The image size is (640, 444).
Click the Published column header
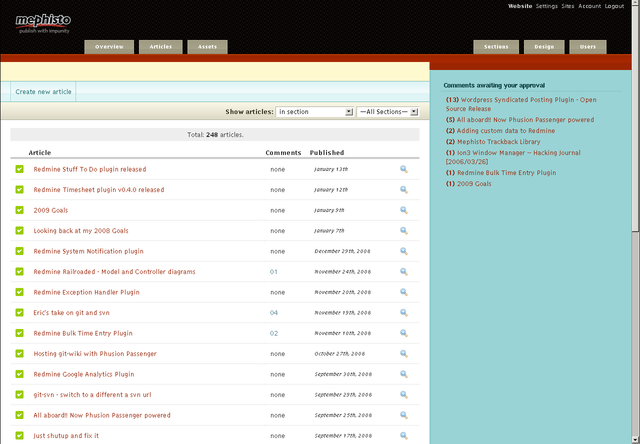[x=327, y=153]
